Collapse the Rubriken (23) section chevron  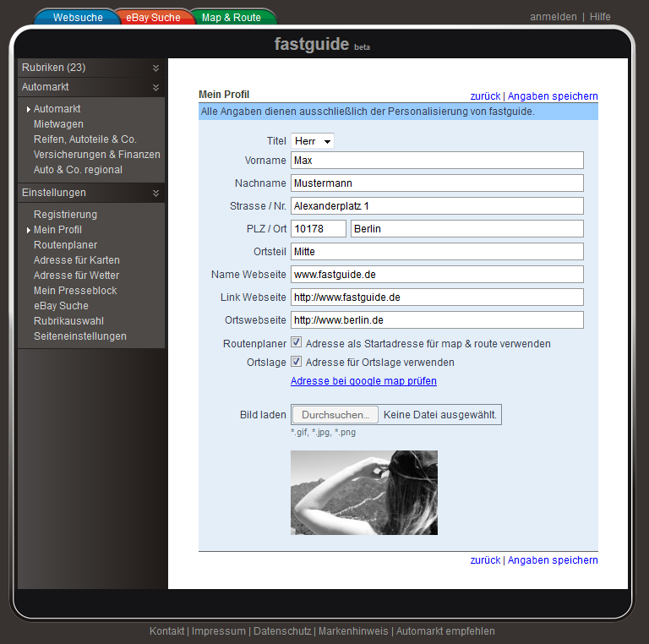tap(155, 68)
